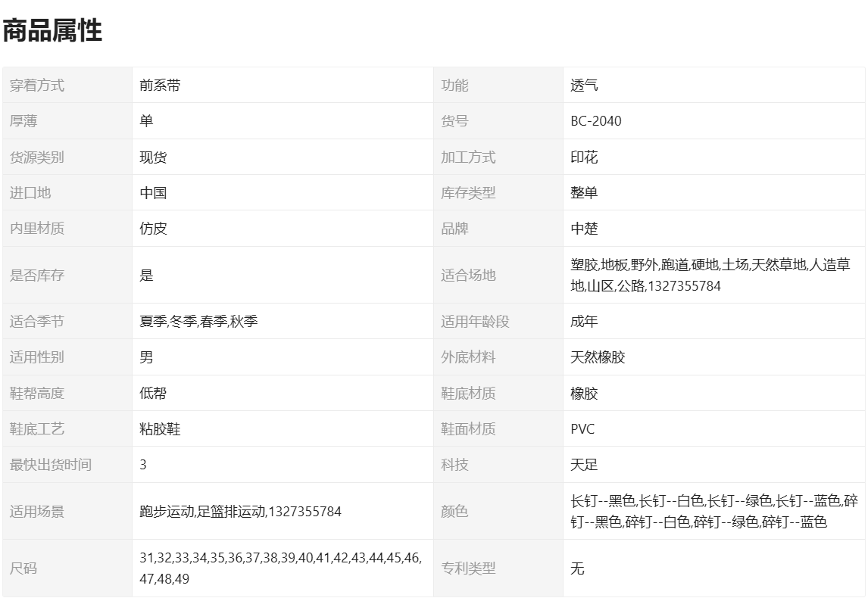Click the 天足 technology value
The width and height of the screenshot is (868, 598).
coord(584,465)
